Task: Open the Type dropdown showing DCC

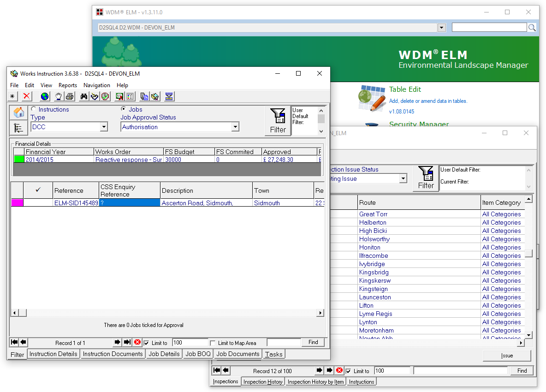Action: (x=103, y=127)
